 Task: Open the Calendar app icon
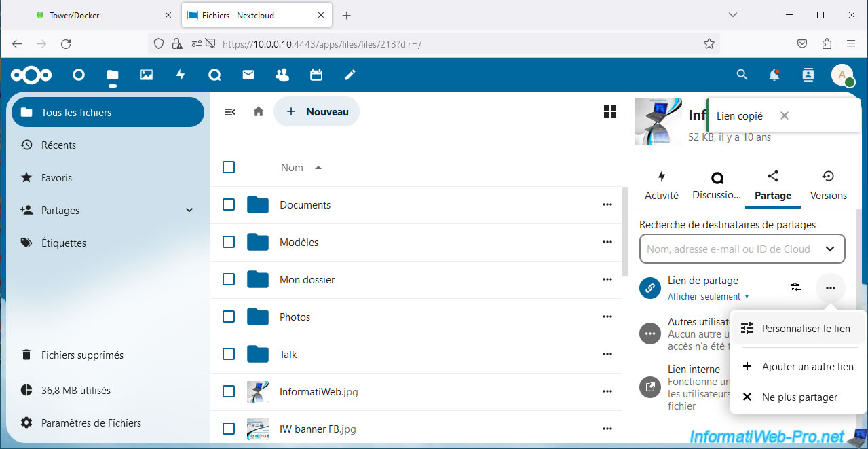click(316, 75)
